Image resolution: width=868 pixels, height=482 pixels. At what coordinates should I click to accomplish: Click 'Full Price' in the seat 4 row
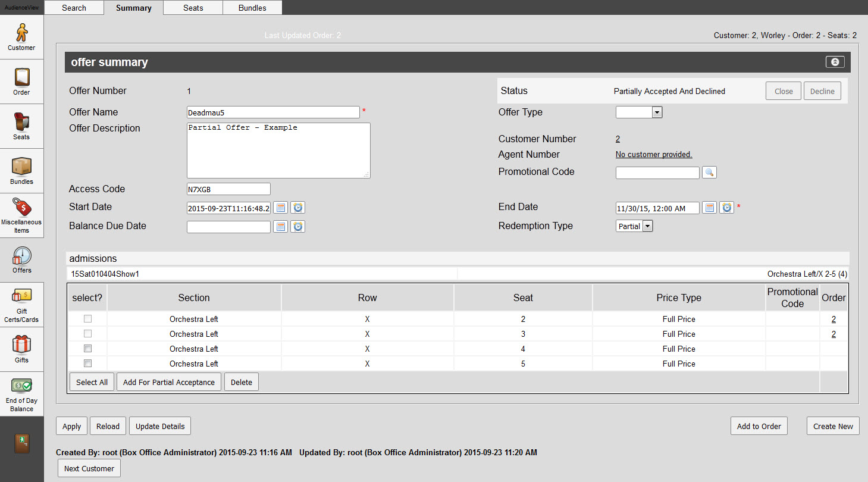679,349
